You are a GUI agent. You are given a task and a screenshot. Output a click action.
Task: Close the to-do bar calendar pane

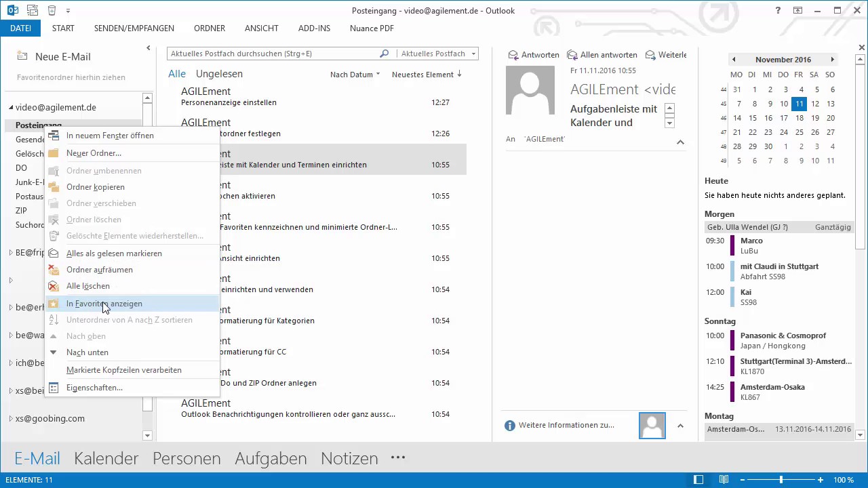[862, 47]
